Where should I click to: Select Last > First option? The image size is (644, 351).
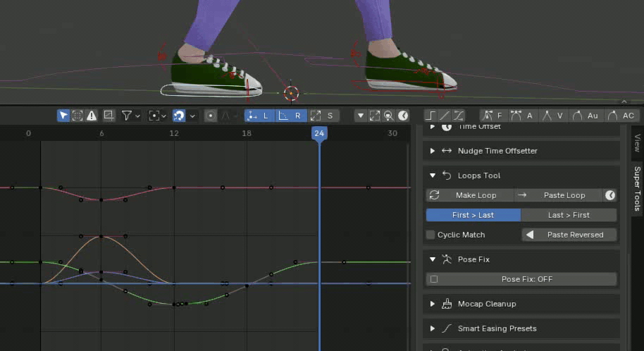pos(569,215)
